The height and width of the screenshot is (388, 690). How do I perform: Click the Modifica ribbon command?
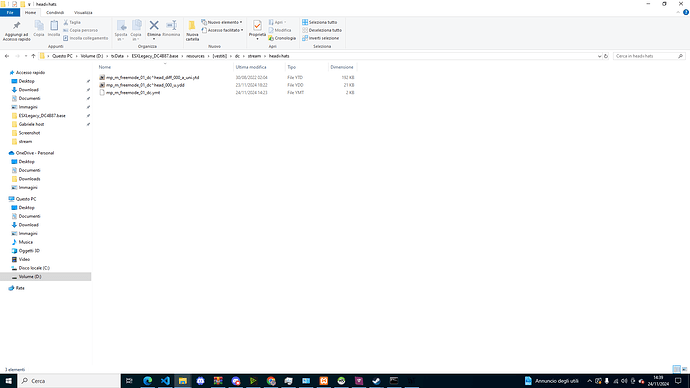click(280, 30)
